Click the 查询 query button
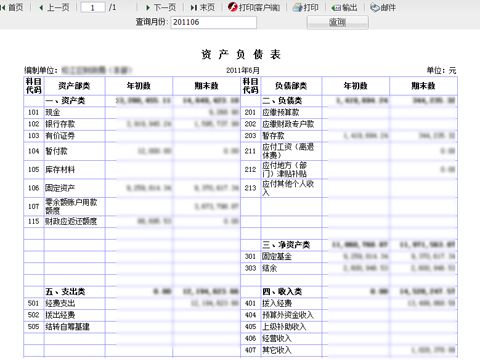 click(338, 22)
